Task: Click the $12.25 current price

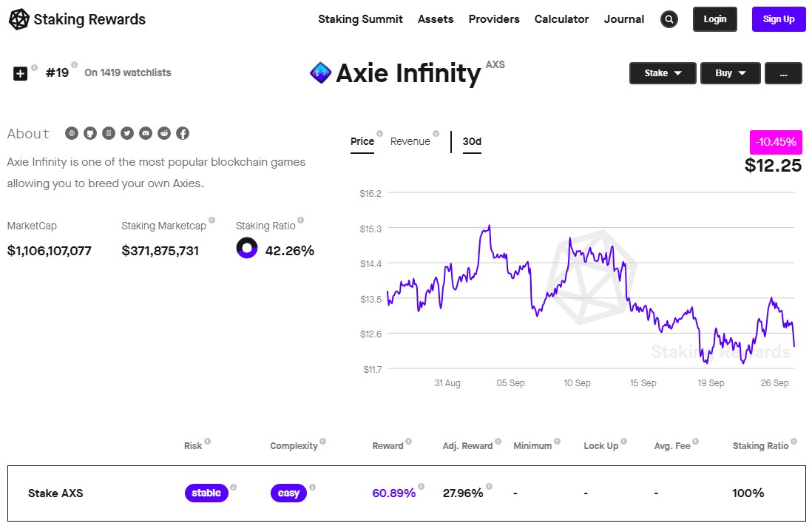Action: (773, 165)
